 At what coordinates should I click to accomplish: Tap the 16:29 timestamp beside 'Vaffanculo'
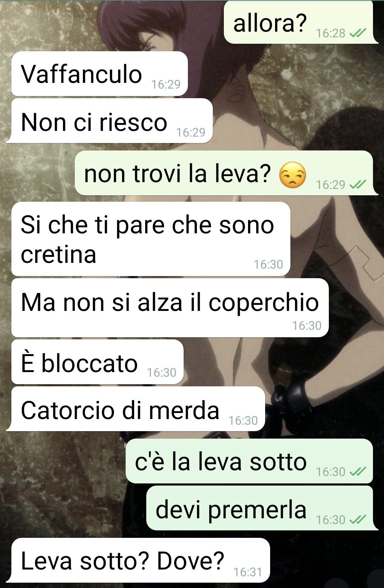click(x=166, y=84)
